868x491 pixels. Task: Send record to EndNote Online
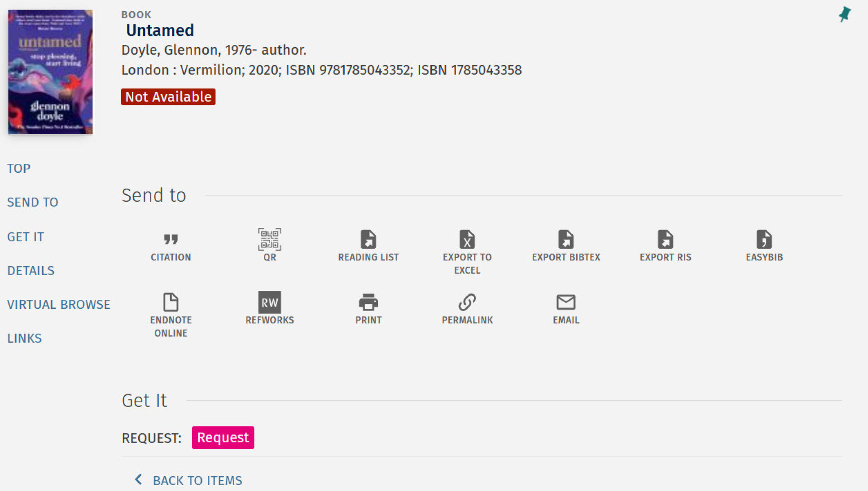pos(171,314)
